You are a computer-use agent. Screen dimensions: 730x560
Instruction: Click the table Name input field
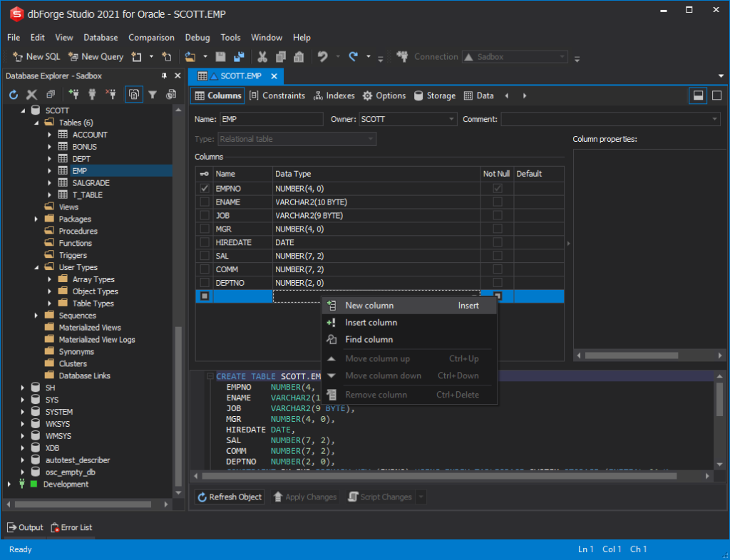pos(271,119)
